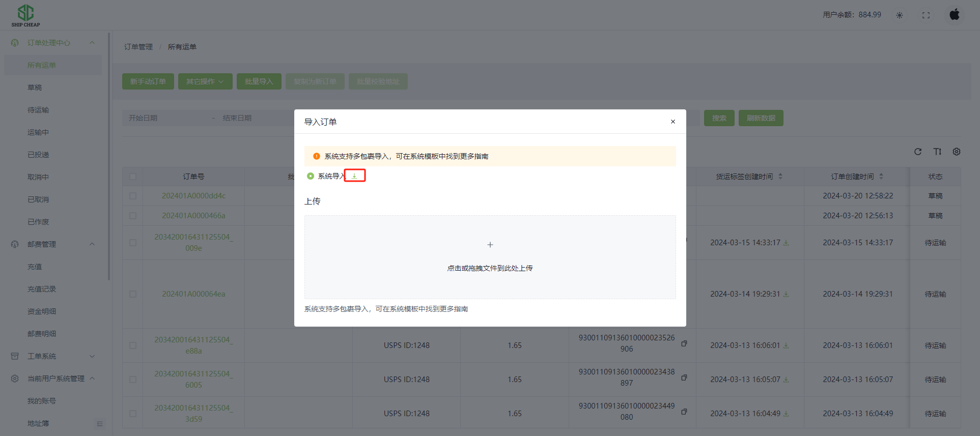Copy tracking number ending 23526906
The height and width of the screenshot is (436, 980).
tap(684, 343)
